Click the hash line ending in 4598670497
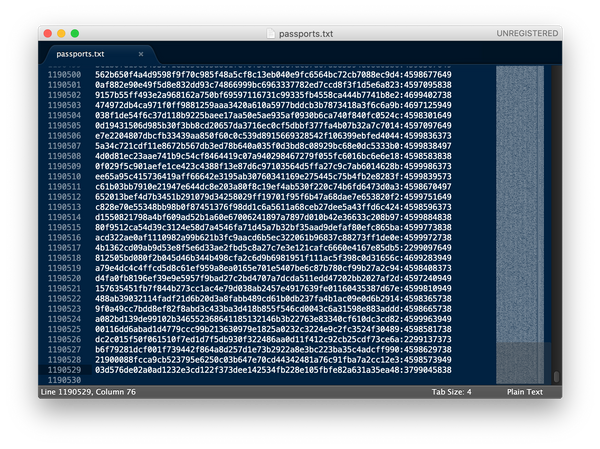 [273, 187]
